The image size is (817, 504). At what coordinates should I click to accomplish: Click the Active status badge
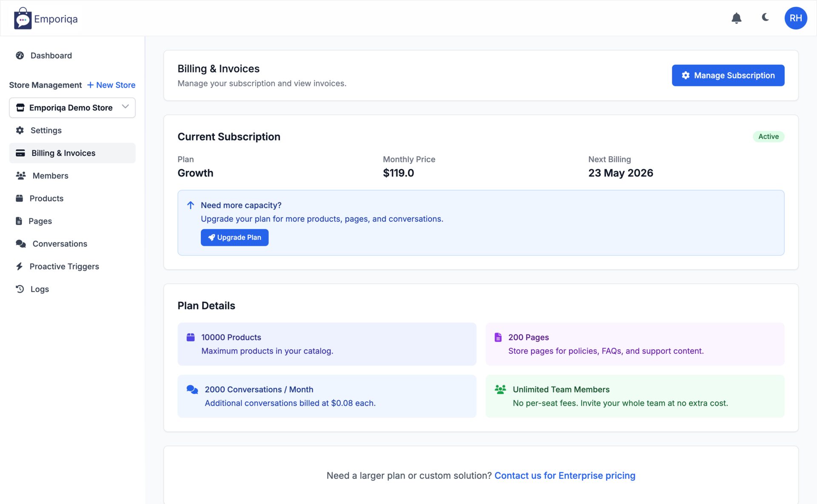(768, 137)
